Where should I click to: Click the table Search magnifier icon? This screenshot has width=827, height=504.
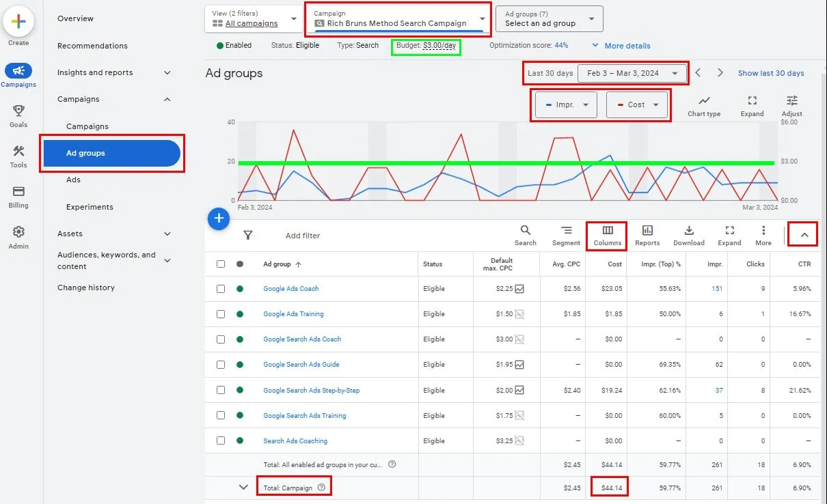(525, 231)
